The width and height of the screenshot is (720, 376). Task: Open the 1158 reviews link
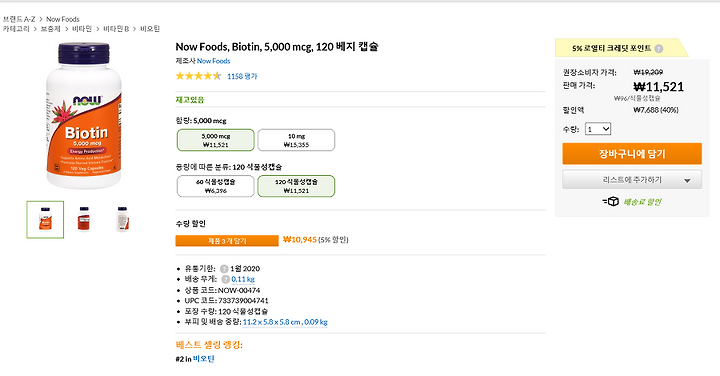click(242, 77)
